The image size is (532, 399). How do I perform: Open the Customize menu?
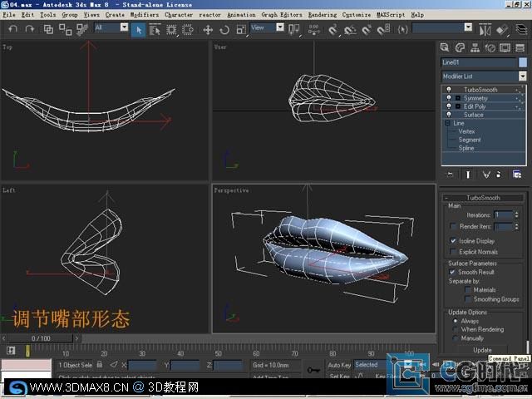(x=357, y=15)
